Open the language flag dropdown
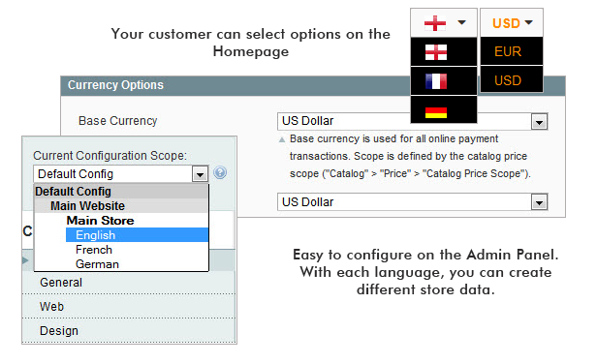The width and height of the screenshot is (597, 364). tap(444, 23)
